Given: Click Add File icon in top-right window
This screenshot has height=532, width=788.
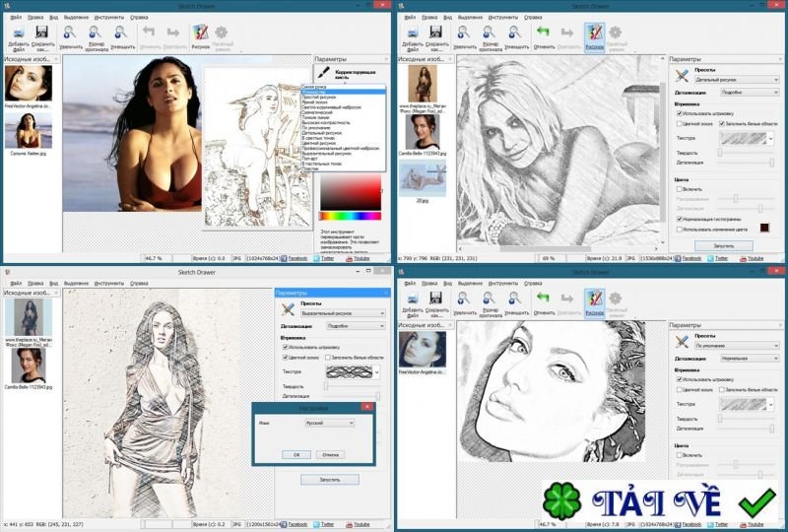Looking at the screenshot, I should [x=412, y=33].
